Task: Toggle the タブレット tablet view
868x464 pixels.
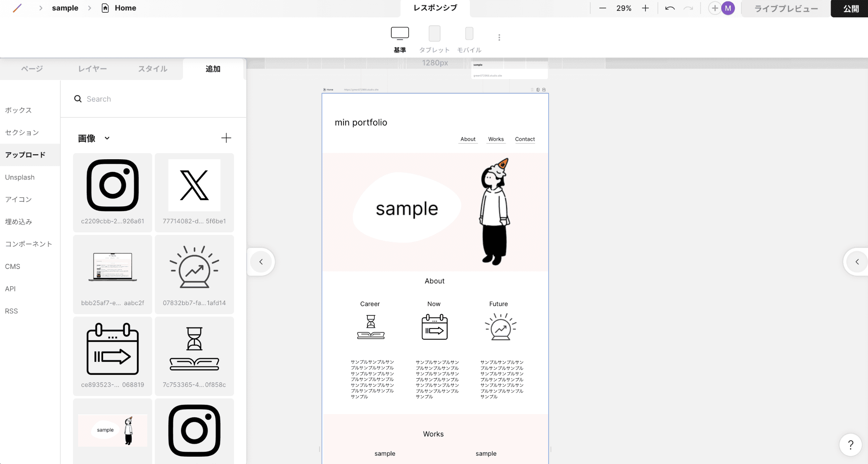Action: 434,34
